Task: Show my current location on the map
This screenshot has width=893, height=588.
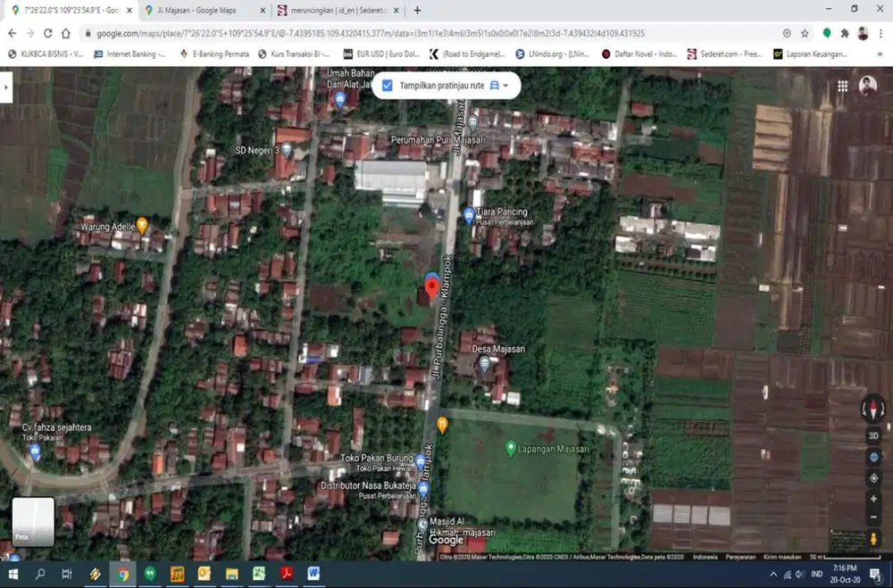Action: [873, 478]
